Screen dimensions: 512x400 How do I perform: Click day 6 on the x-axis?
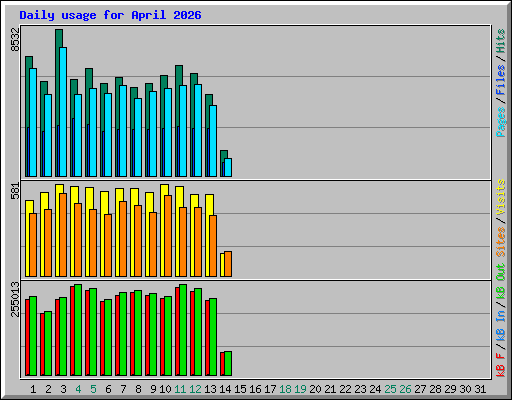tap(108, 389)
